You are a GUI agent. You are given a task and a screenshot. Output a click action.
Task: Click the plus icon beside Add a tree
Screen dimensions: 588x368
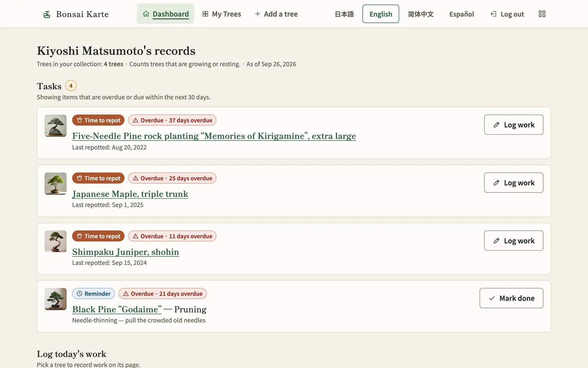tap(258, 14)
